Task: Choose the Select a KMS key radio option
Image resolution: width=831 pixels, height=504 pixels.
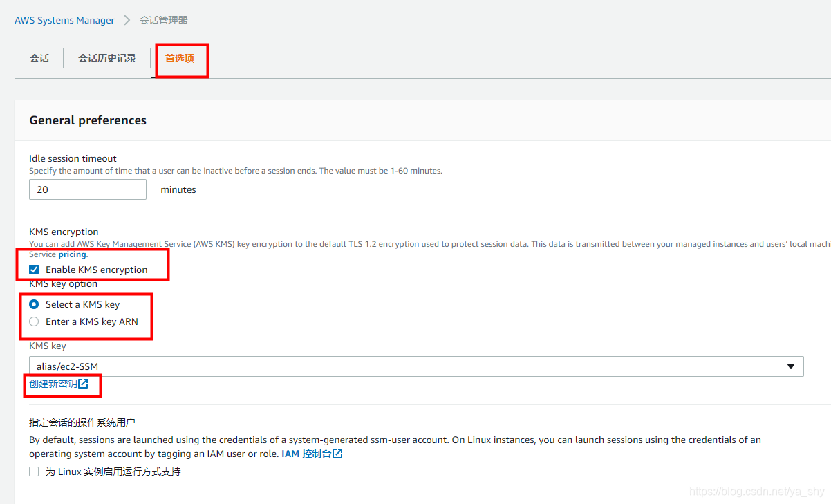Action: pyautogui.click(x=34, y=304)
